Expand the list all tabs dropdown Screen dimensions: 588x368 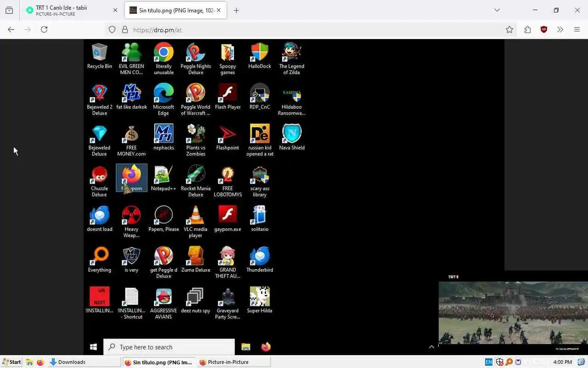497,10
